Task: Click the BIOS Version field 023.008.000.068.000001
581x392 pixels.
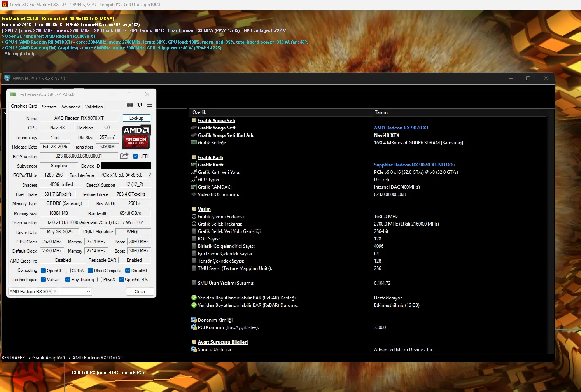Action: tap(79, 156)
